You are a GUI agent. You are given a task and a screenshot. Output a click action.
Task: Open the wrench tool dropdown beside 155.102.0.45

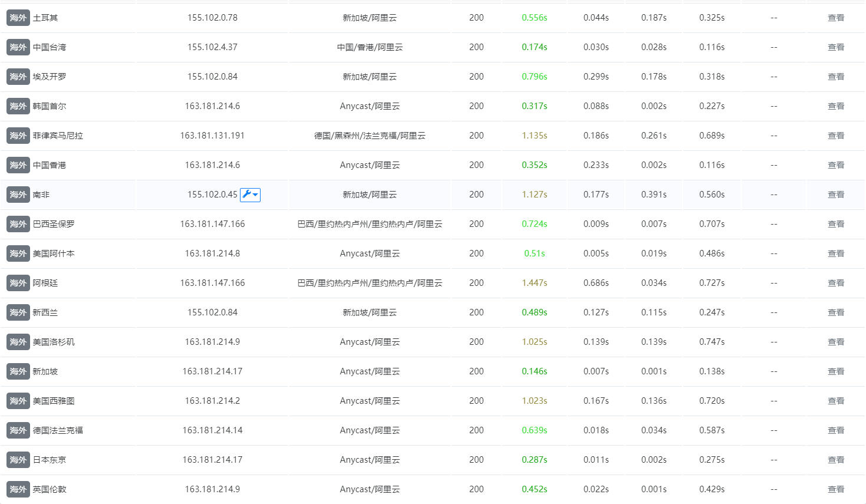pyautogui.click(x=250, y=195)
